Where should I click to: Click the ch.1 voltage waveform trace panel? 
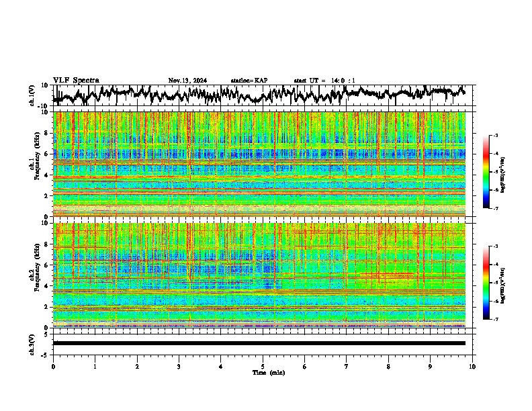(263, 95)
